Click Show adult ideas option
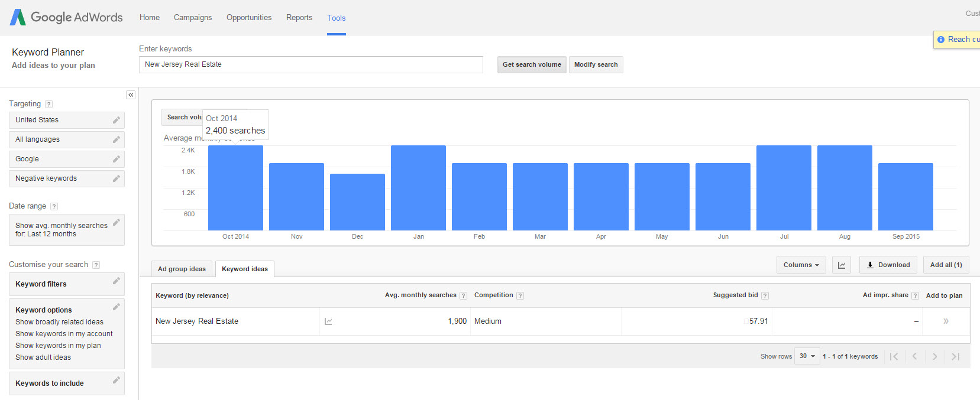 tap(43, 357)
